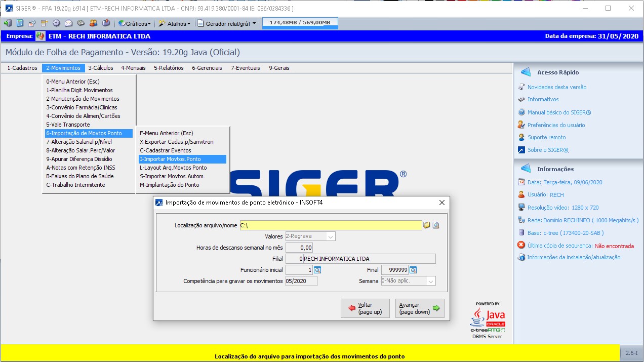Open the envelope mail toolbar icon
The width and height of the screenshot is (644, 362).
68,23
